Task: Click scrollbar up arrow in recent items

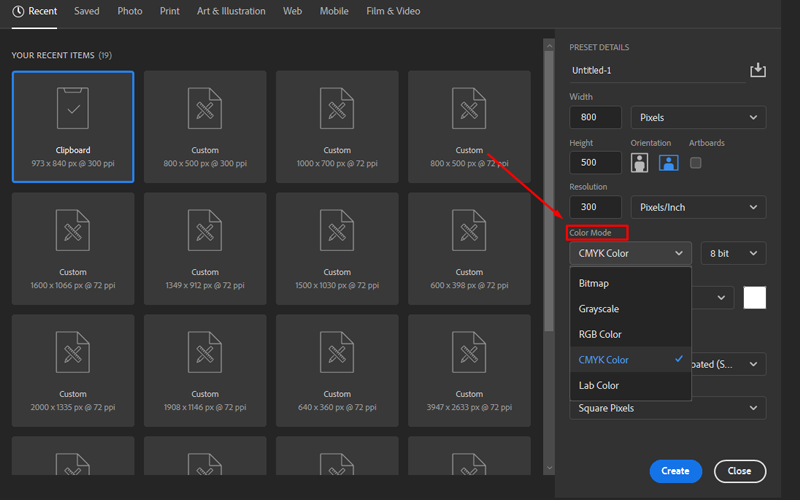Action: [549, 46]
